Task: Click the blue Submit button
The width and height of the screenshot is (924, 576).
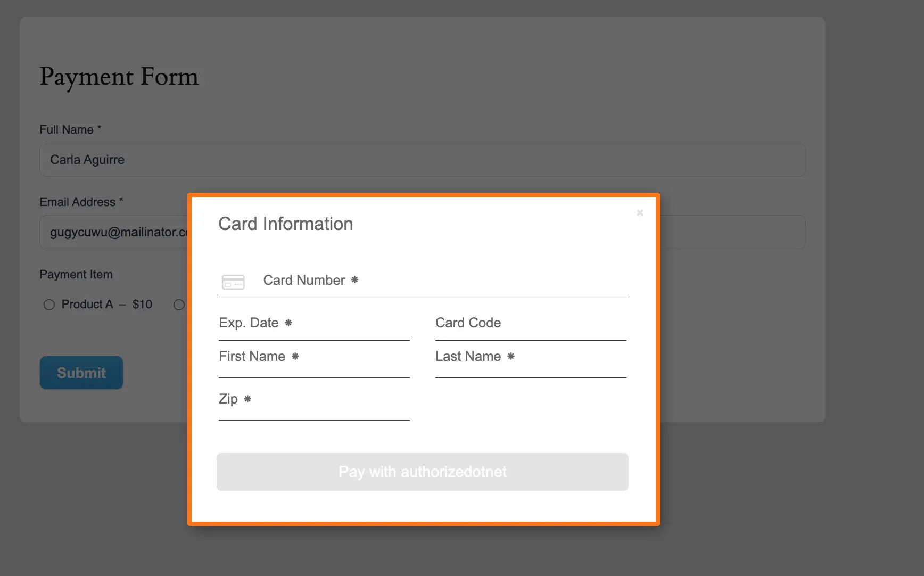Action: [x=81, y=373]
